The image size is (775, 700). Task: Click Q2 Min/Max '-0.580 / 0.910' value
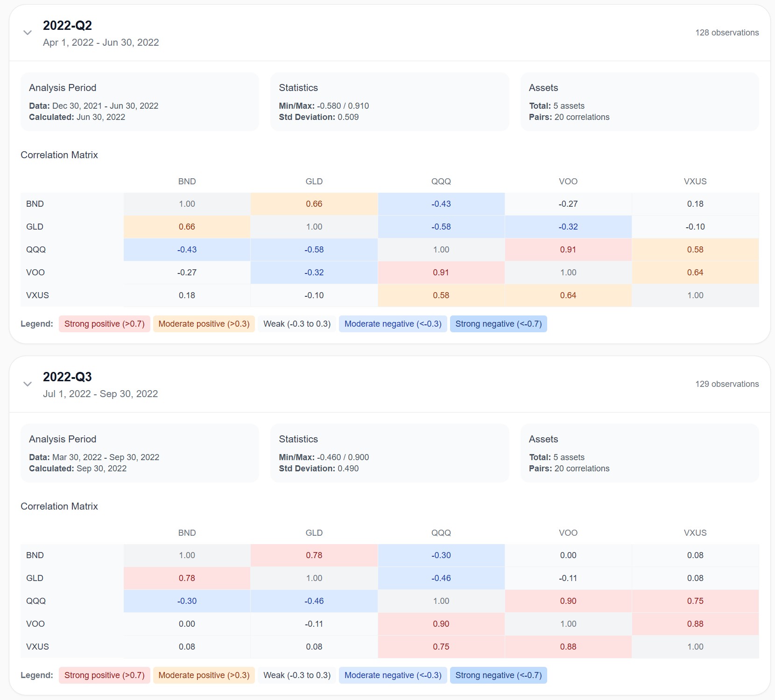(343, 106)
